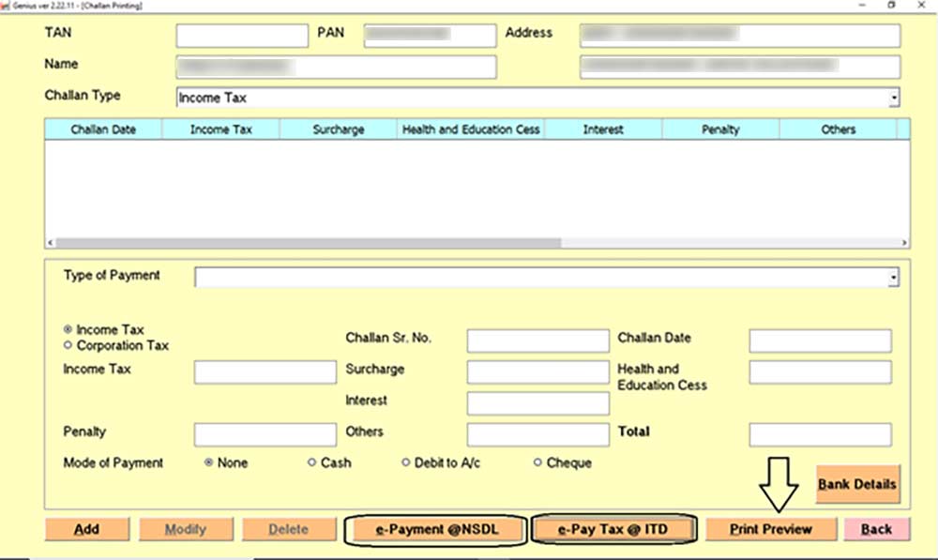The height and width of the screenshot is (560, 938).
Task: Click the Challan Sr. No. field
Action: click(537, 340)
